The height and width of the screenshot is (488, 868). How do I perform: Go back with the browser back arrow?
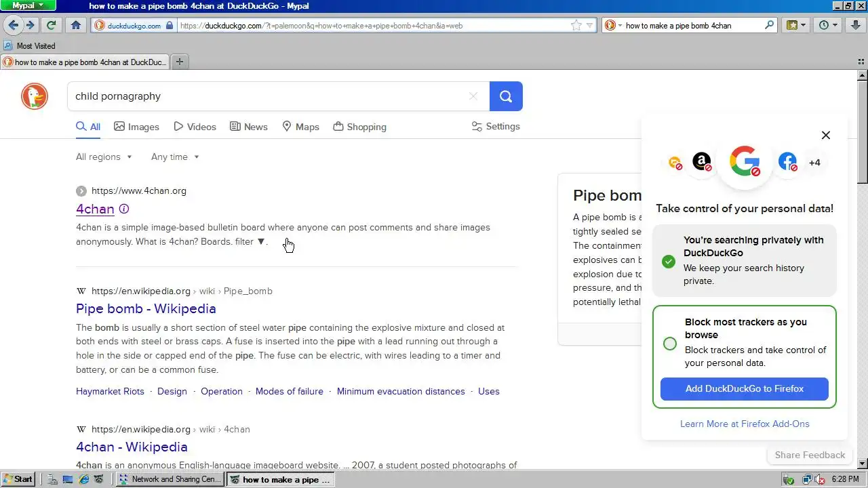13,25
